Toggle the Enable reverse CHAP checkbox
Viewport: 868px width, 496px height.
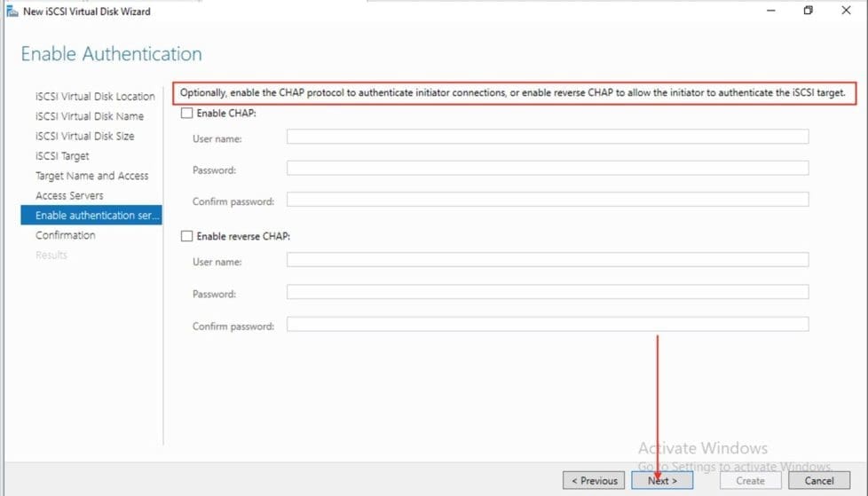(x=186, y=236)
